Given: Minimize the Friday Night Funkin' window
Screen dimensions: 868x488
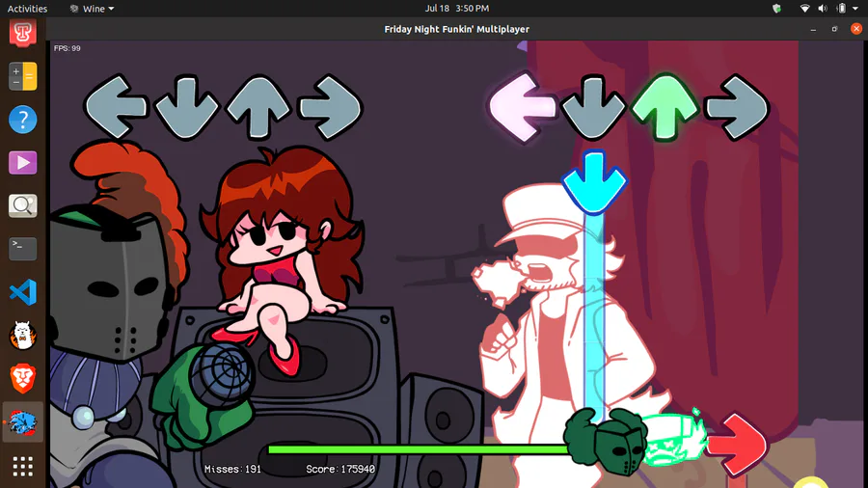Looking at the screenshot, I should pos(813,29).
